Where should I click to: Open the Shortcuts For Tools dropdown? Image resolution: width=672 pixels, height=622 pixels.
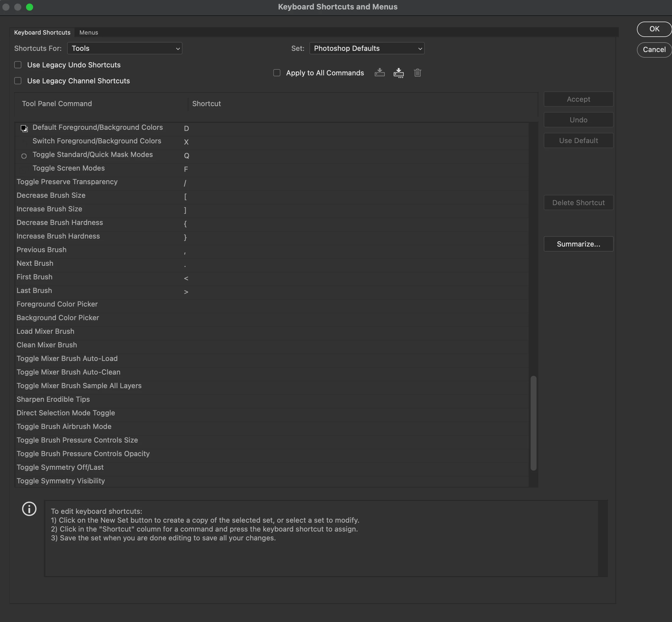click(125, 48)
